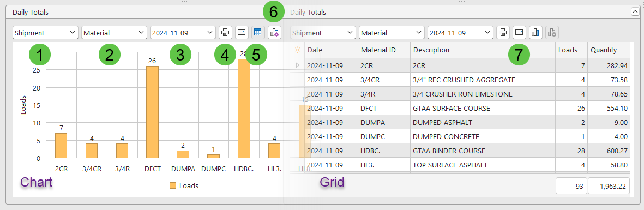Open chart settings in the chart panel

pyautogui.click(x=274, y=32)
